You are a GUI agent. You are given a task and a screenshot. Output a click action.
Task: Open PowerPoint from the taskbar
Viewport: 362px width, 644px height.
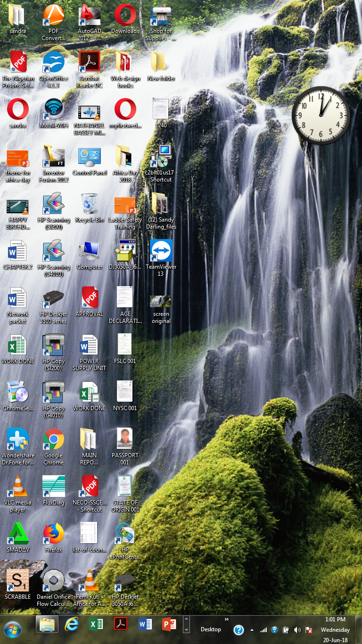[168, 625]
